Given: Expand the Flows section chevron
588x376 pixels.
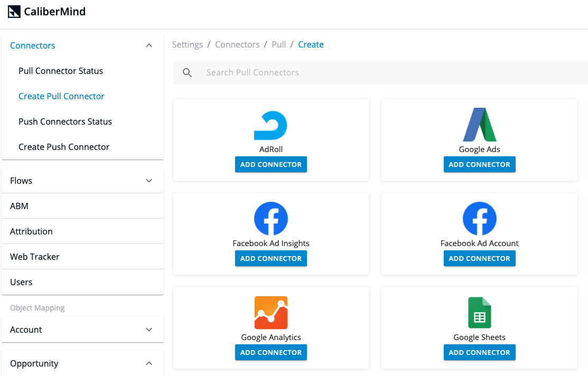Looking at the screenshot, I should pos(149,181).
